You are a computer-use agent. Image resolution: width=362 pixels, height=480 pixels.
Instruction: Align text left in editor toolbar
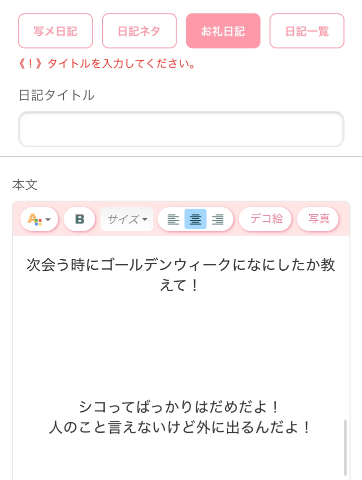[173, 219]
